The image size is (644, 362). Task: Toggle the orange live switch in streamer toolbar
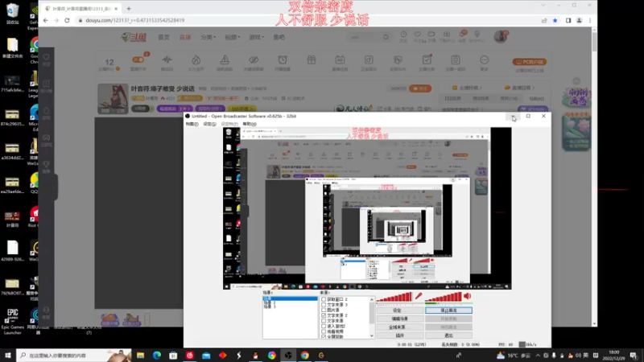[x=138, y=60]
